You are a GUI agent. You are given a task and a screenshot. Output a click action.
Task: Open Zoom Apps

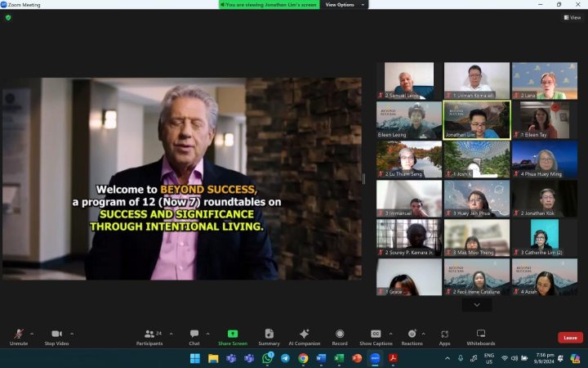444,334
